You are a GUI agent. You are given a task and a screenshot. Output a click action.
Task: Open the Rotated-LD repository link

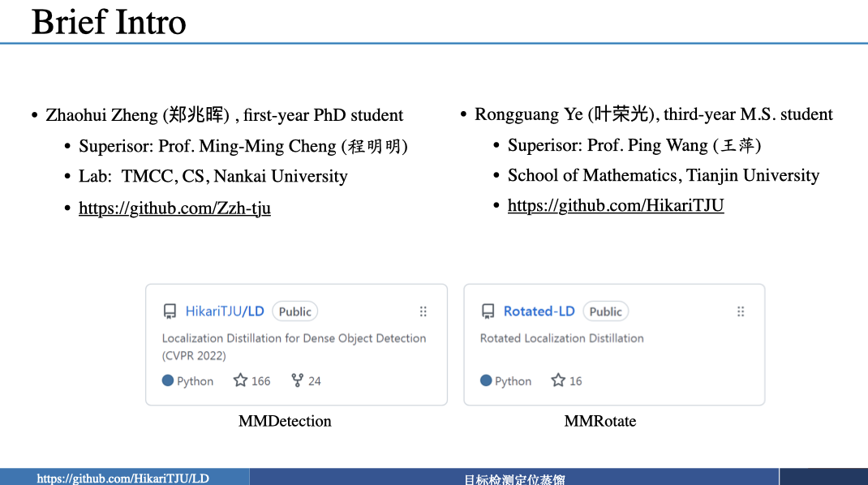pos(539,311)
